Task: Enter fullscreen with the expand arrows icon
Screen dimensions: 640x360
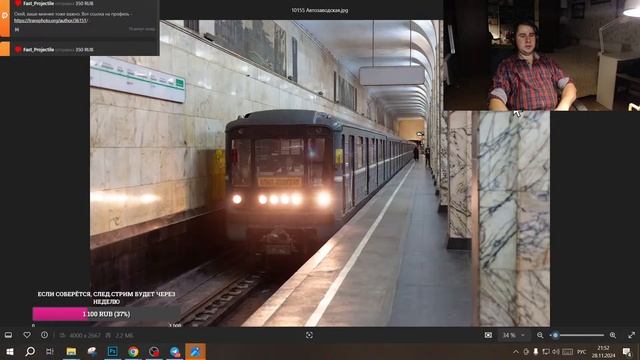Action: coord(631,335)
